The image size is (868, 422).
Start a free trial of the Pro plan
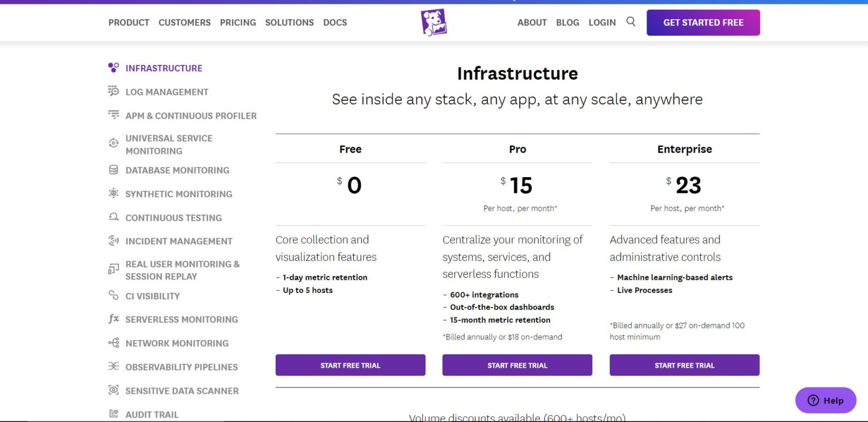point(517,365)
